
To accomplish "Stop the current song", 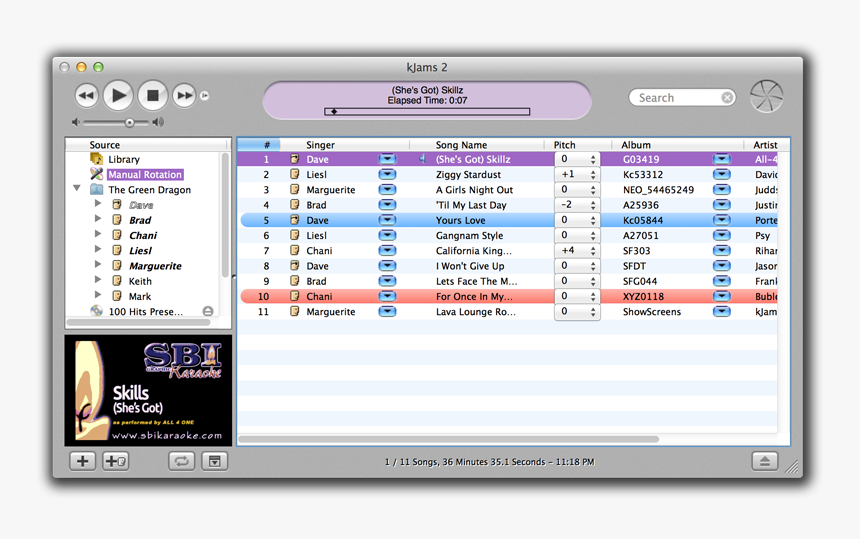I will 152,95.
